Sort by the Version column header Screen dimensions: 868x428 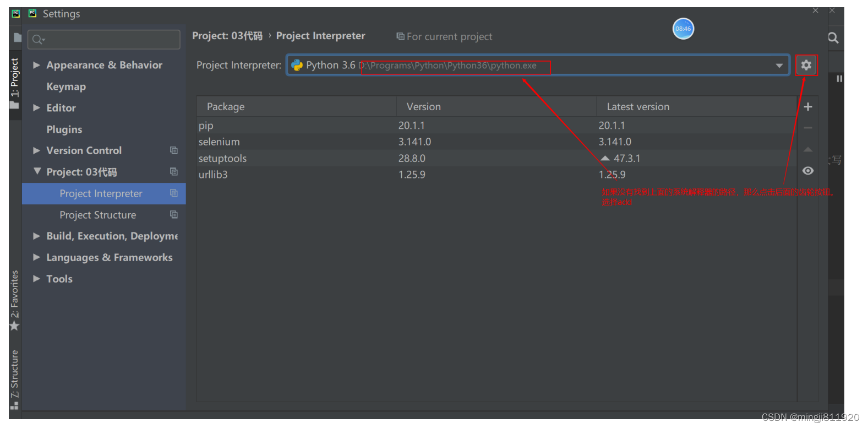(496, 106)
